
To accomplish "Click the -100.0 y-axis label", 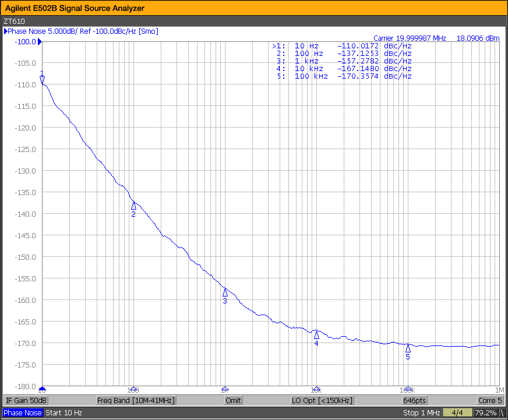I will point(25,41).
